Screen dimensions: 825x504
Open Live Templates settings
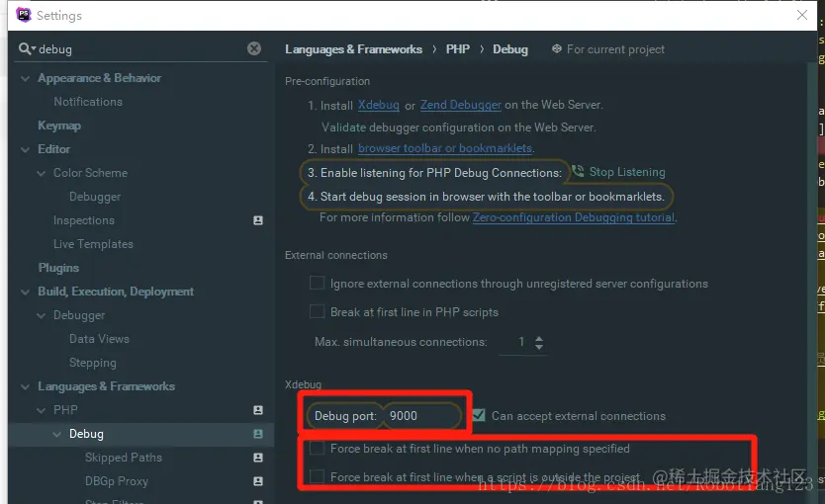pyautogui.click(x=93, y=244)
